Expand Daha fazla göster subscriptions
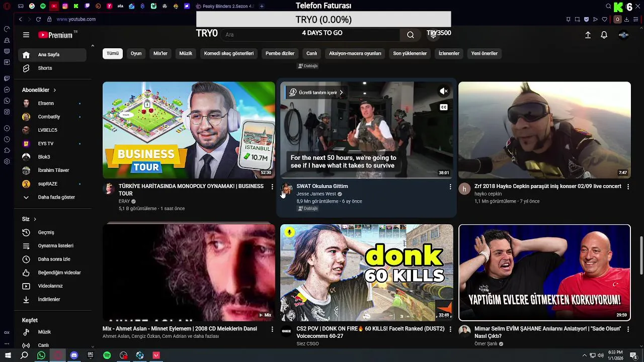644x362 pixels. [52, 197]
